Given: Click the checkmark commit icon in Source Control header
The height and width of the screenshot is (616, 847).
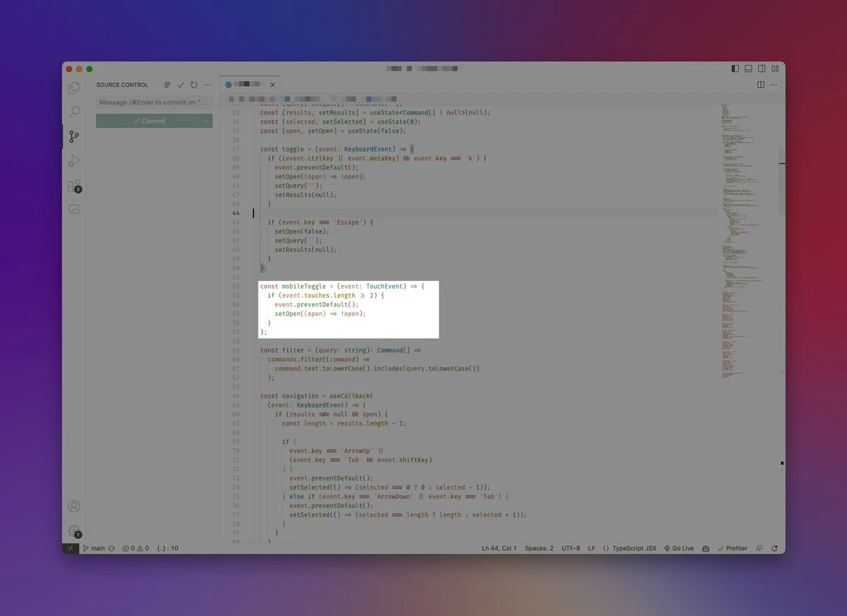Looking at the screenshot, I should [x=181, y=85].
